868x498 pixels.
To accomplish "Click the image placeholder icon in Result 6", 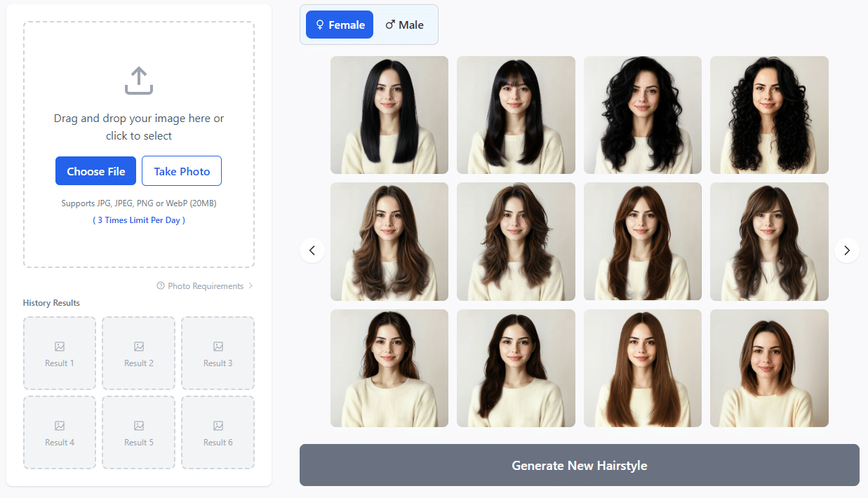I will pos(218,424).
